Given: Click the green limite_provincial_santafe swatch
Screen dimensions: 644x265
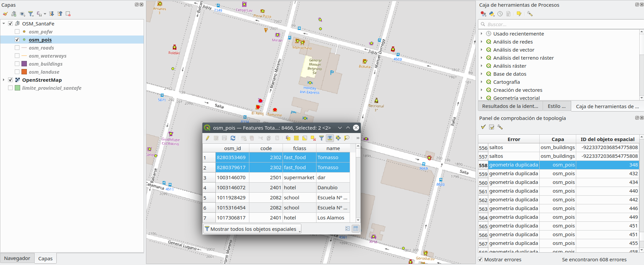Looking at the screenshot, I should 17,88.
